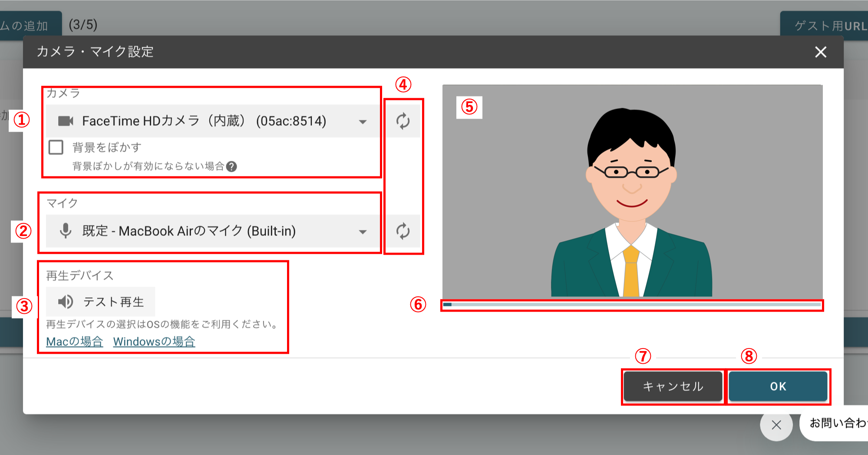The width and height of the screenshot is (868, 455).
Task: Click the camera preview video area
Action: (x=632, y=191)
